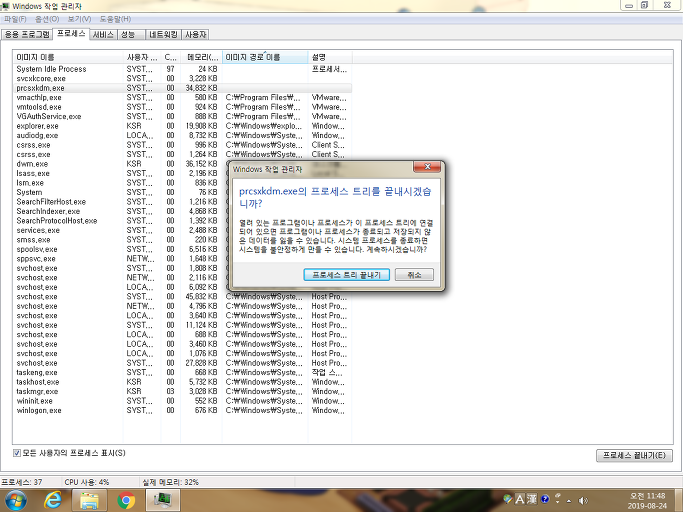Switch to the 서비스 tab
This screenshot has height=512, width=683.
[103, 34]
